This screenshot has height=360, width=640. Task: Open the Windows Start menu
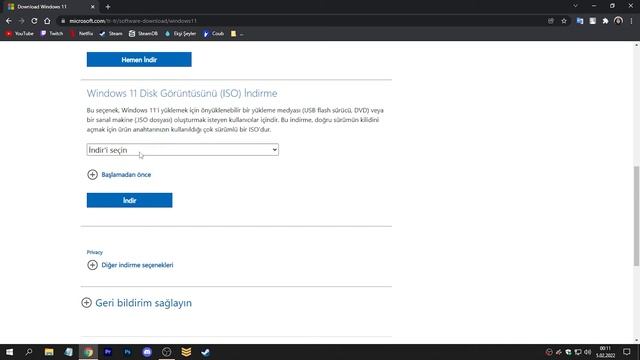[x=9, y=352]
